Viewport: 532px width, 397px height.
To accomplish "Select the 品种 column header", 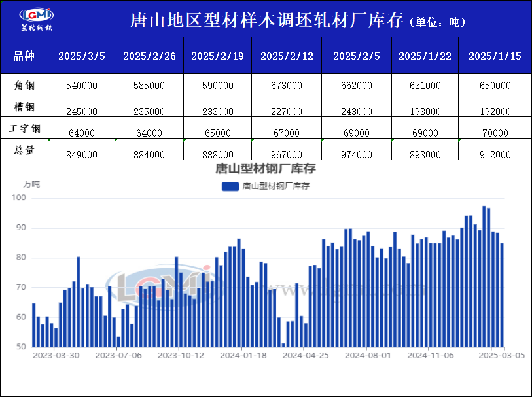I will tap(24, 56).
